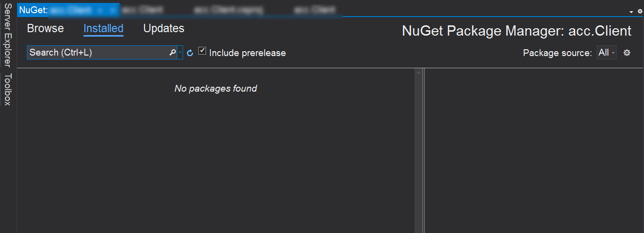Toggle the Include prerelease checkbox
The height and width of the screenshot is (233, 644).
click(202, 51)
